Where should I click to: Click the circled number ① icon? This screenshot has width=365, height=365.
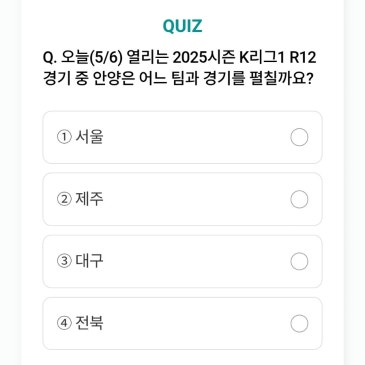tap(64, 137)
